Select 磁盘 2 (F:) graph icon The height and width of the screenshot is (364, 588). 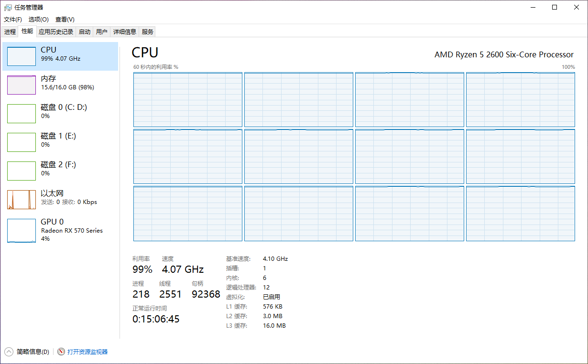click(22, 171)
